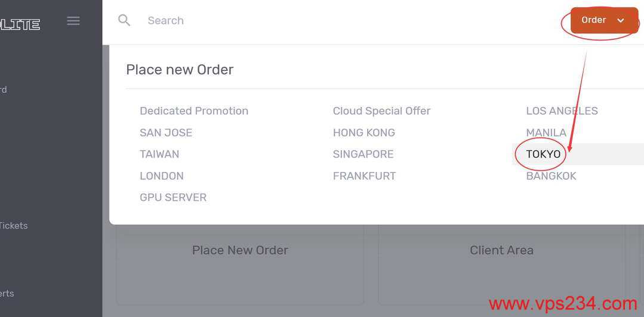Viewport: 644px width, 317px height.
Task: Open FRANKFURT order option
Action: pos(364,176)
